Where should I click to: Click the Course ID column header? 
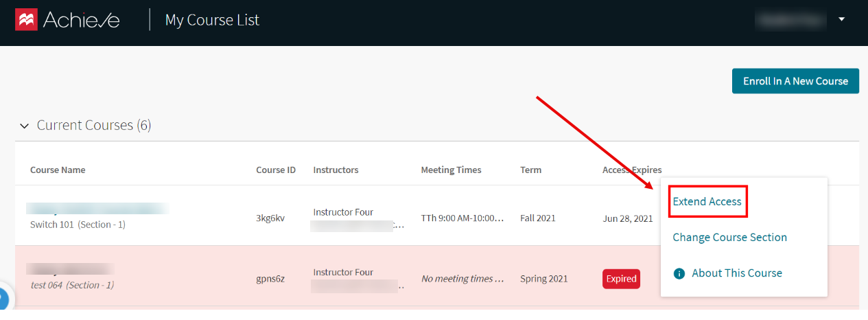coord(276,170)
